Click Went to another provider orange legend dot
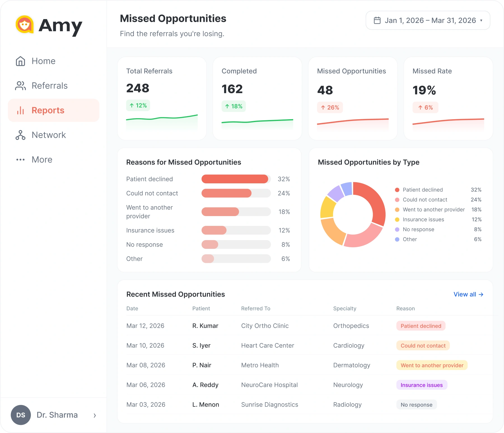 click(x=397, y=210)
